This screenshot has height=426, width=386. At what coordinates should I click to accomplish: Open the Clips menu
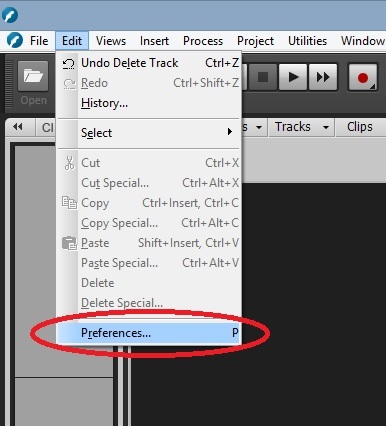tap(360, 127)
